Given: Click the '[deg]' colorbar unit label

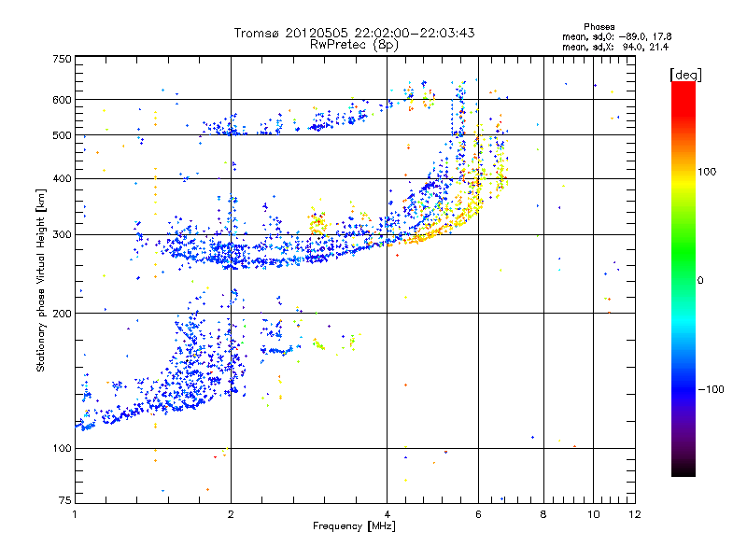Looking at the screenshot, I should 685,76.
